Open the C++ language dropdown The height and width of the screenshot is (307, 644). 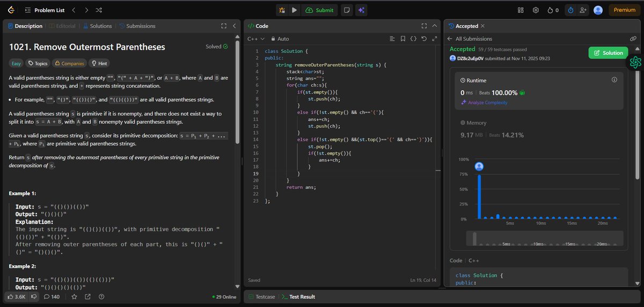click(x=255, y=39)
